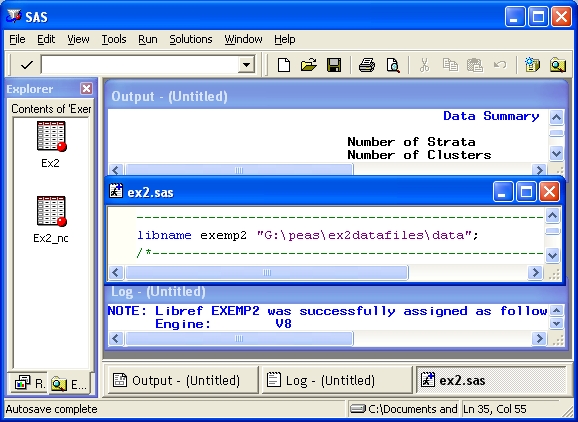Image resolution: width=578 pixels, height=422 pixels.
Task: Click ex2.sas editor scroll right arrow
Action: [535, 272]
